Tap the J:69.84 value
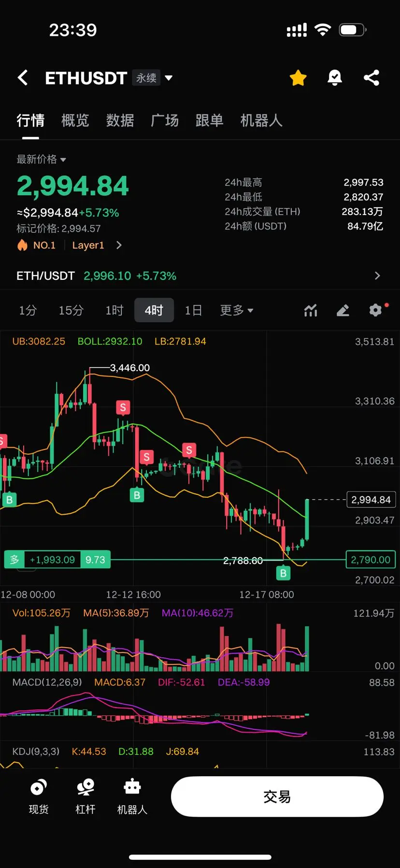The image size is (400, 868). point(183,751)
